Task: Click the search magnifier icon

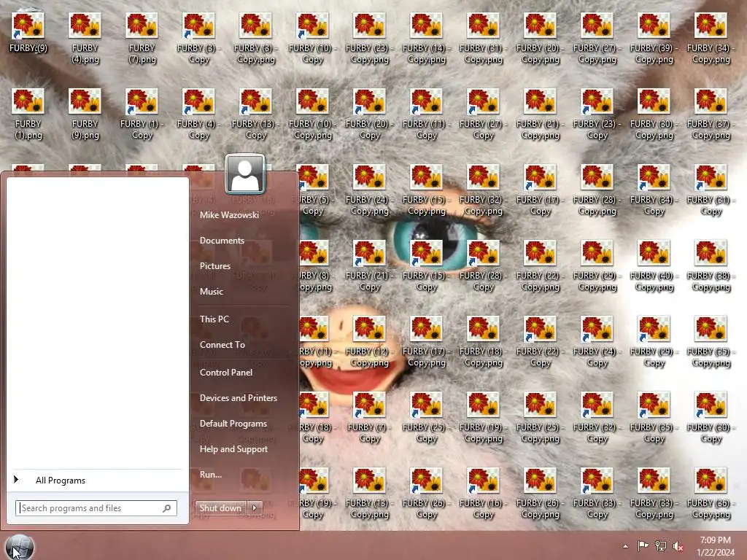Action: tap(167, 508)
